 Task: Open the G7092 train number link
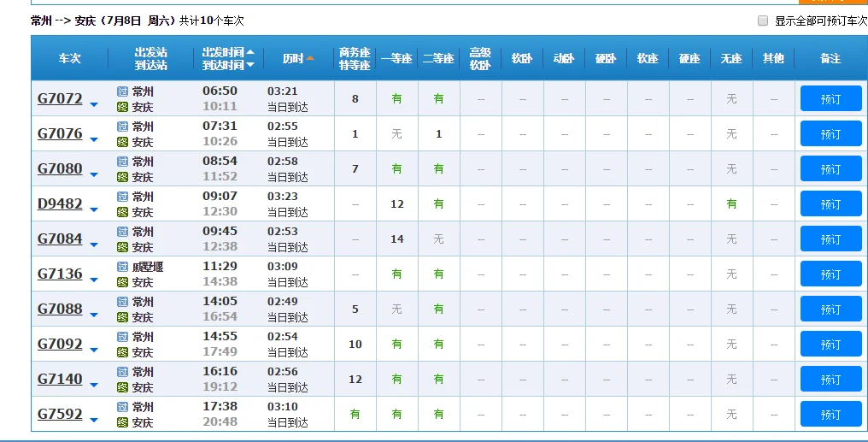60,344
